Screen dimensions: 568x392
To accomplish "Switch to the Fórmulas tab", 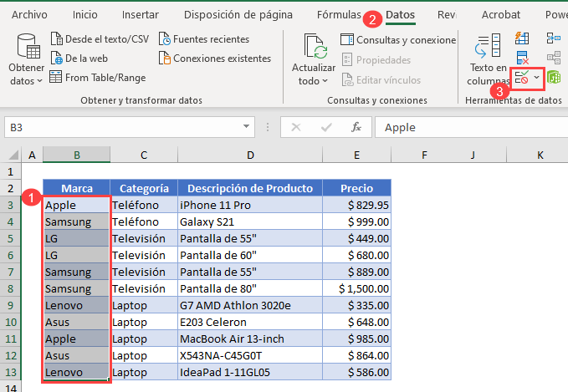I will pos(339,15).
